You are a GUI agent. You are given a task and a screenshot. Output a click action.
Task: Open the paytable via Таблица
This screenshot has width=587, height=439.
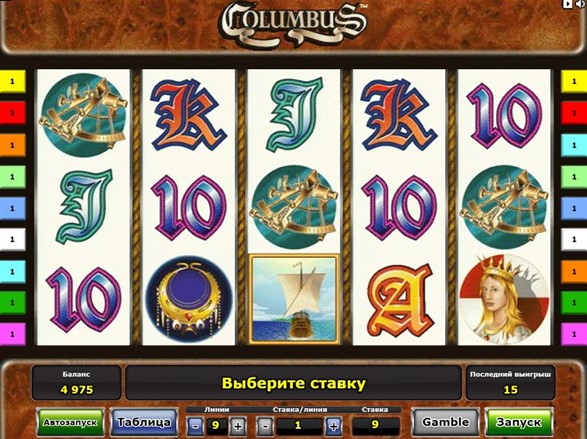coord(144,422)
